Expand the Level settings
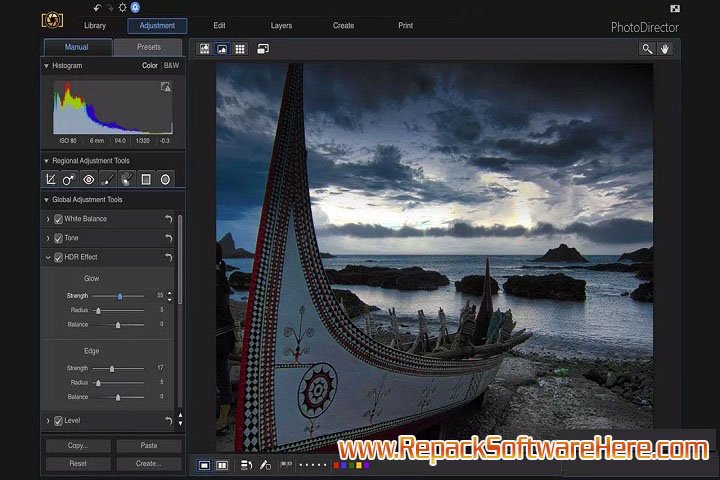 (48, 421)
